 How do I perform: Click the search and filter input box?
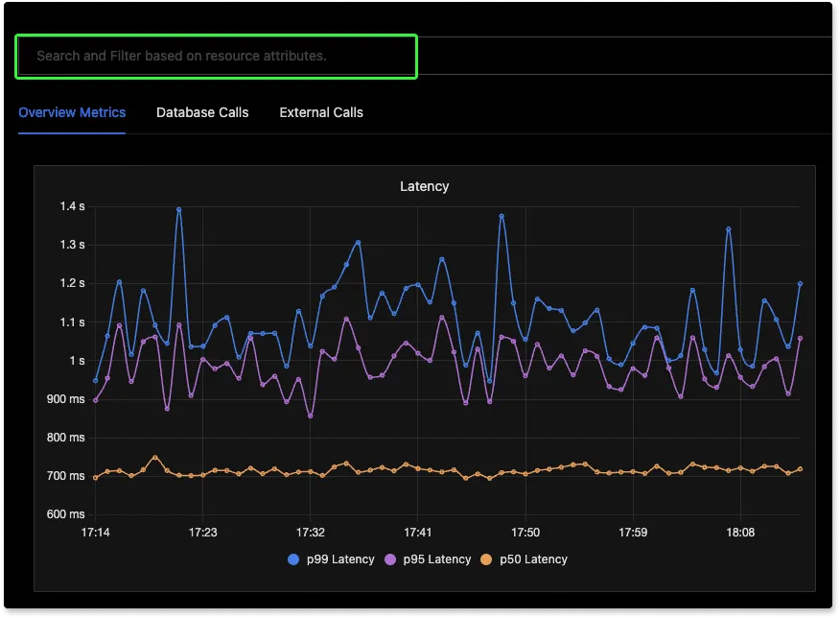pyautogui.click(x=217, y=57)
